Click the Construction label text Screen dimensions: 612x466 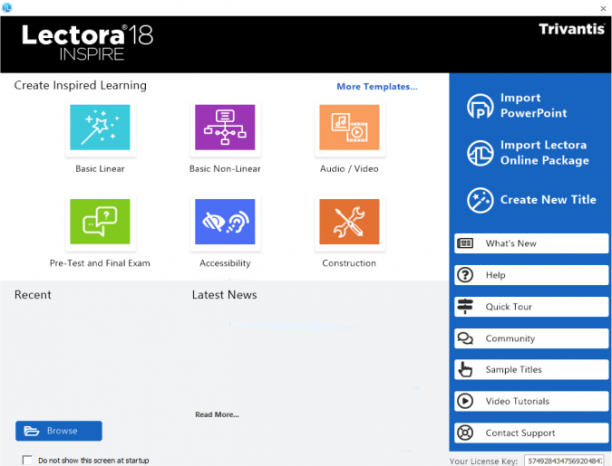click(x=349, y=263)
